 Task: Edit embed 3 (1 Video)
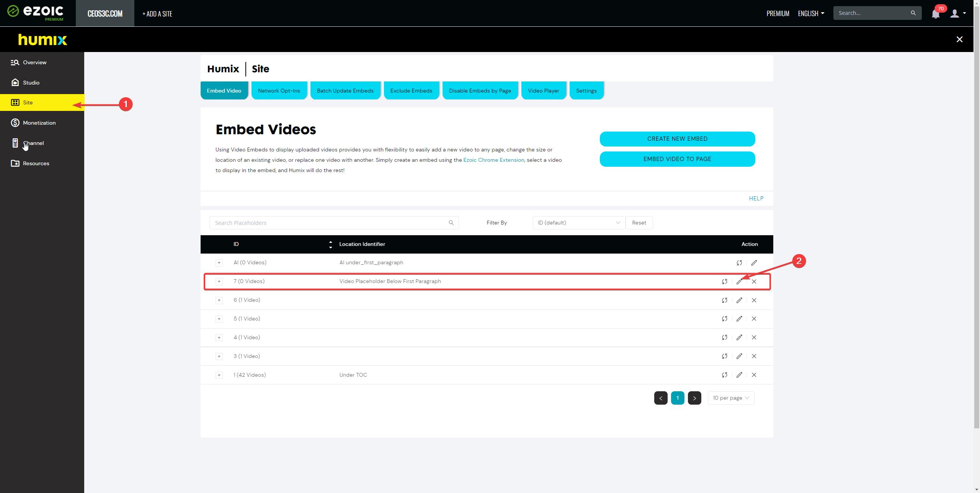[739, 356]
